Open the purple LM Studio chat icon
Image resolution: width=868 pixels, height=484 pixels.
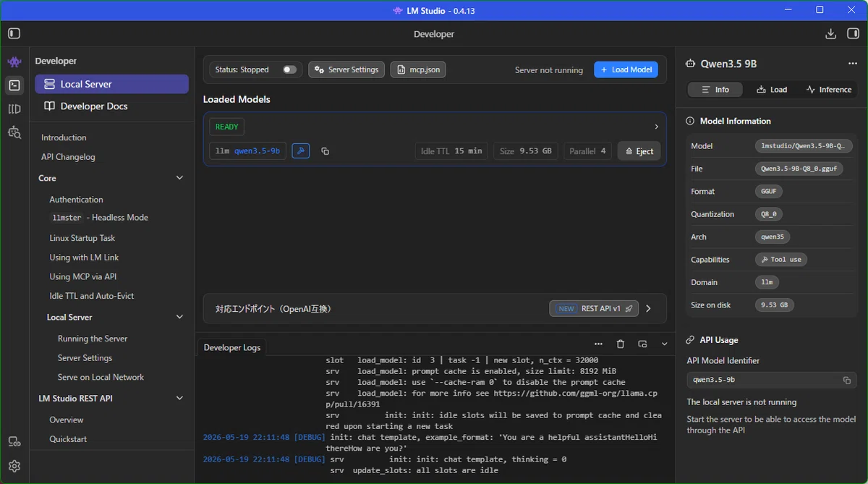pyautogui.click(x=14, y=62)
